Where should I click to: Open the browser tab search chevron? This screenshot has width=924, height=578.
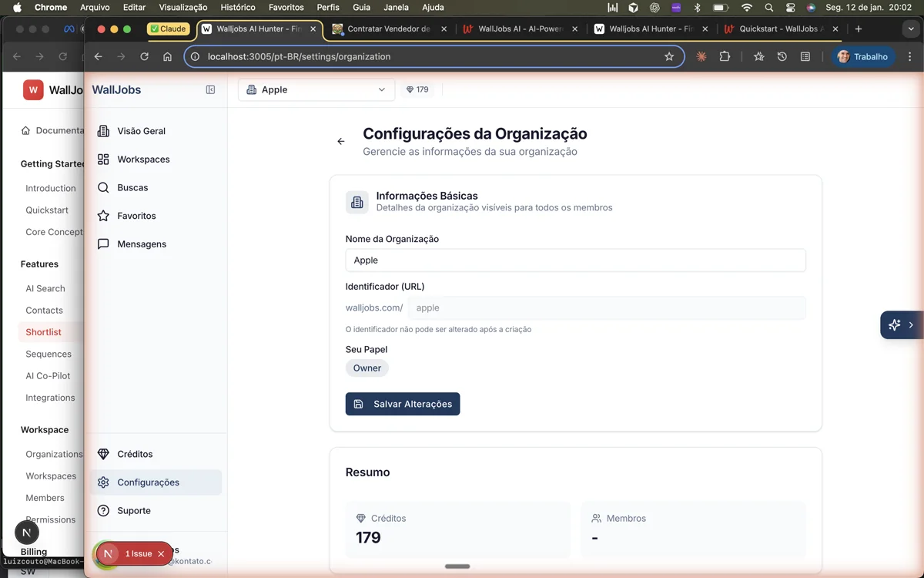pos(911,29)
